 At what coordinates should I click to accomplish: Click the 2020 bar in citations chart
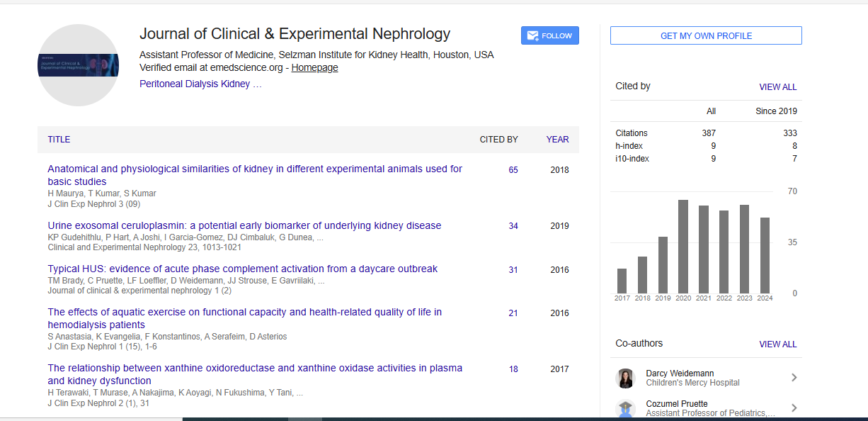point(683,247)
